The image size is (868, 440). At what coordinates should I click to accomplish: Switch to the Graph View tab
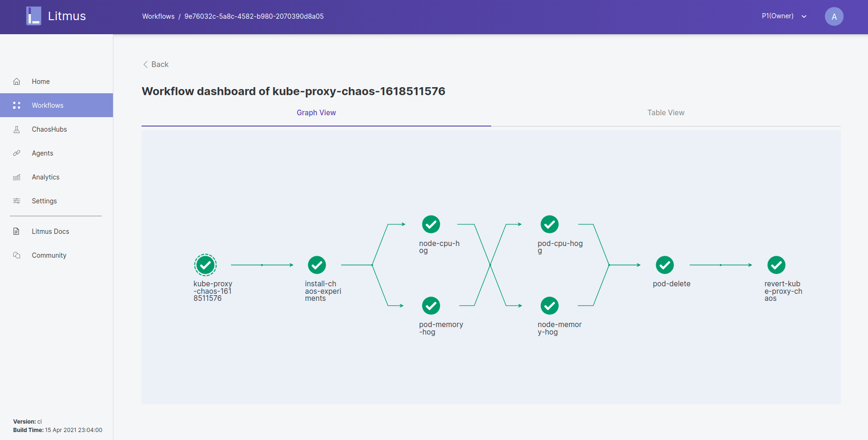click(316, 113)
